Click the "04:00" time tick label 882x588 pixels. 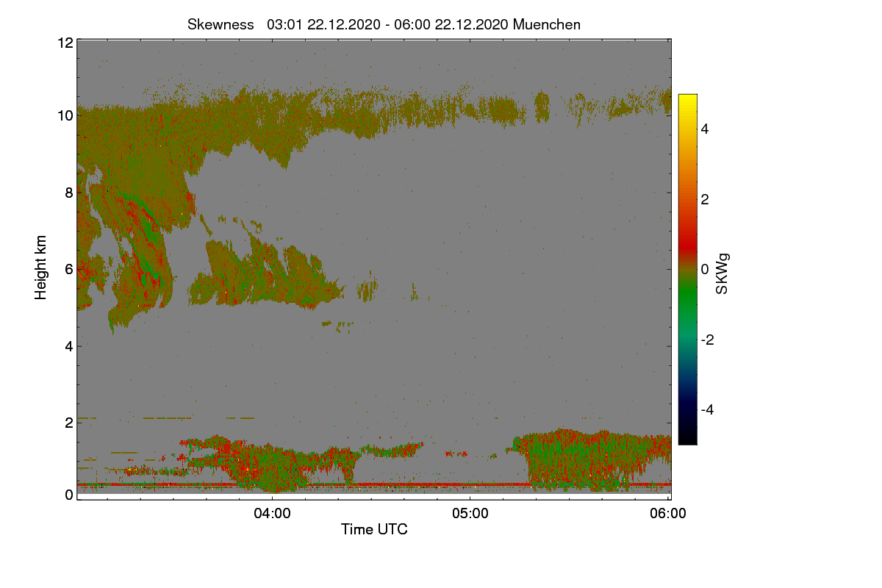[272, 514]
